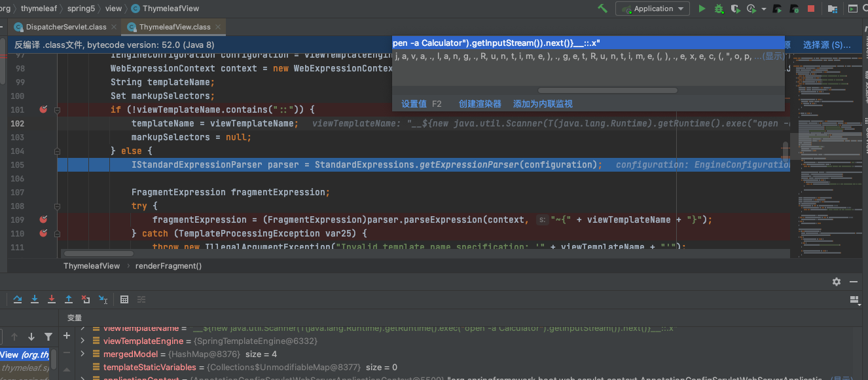Screen dimensions: 868x380
Task: Open Evaluate Expression calculator icon
Action: tap(124, 299)
